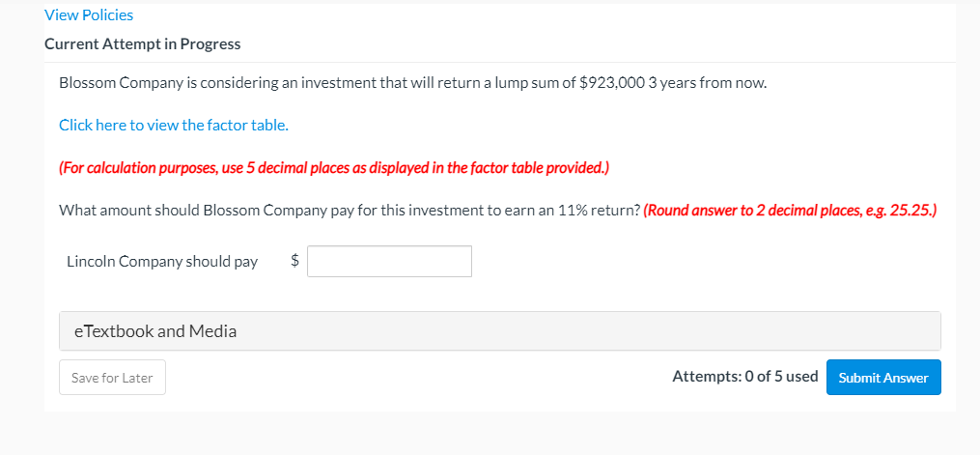980x455 pixels.
Task: Click the factor table provided phrase in red
Action: click(550, 168)
